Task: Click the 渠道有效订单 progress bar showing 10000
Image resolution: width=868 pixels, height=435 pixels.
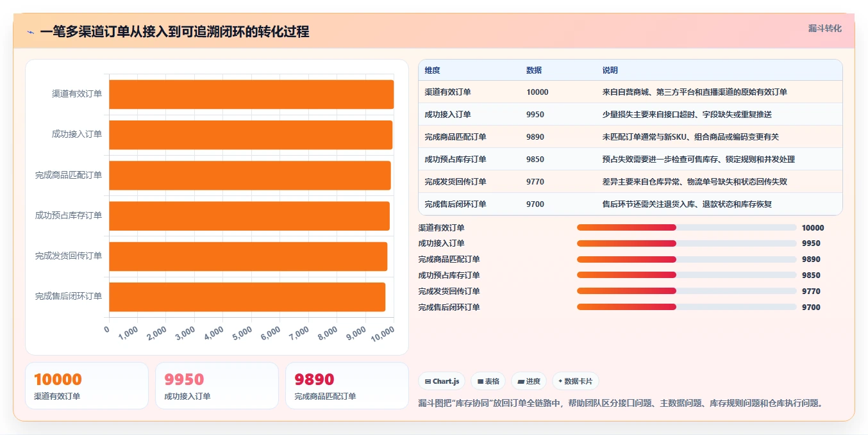Action: pos(687,227)
